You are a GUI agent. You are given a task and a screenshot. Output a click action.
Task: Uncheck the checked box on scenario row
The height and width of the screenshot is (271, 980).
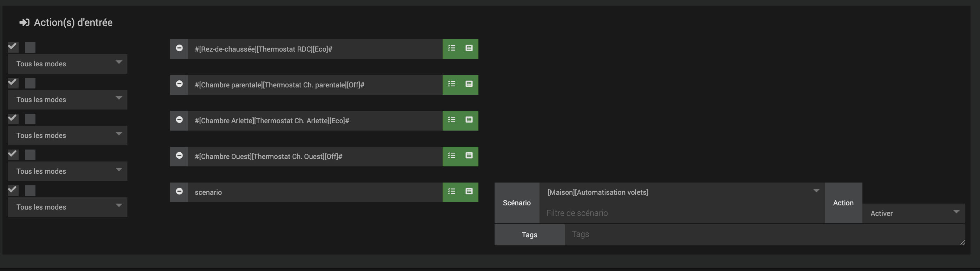(13, 190)
